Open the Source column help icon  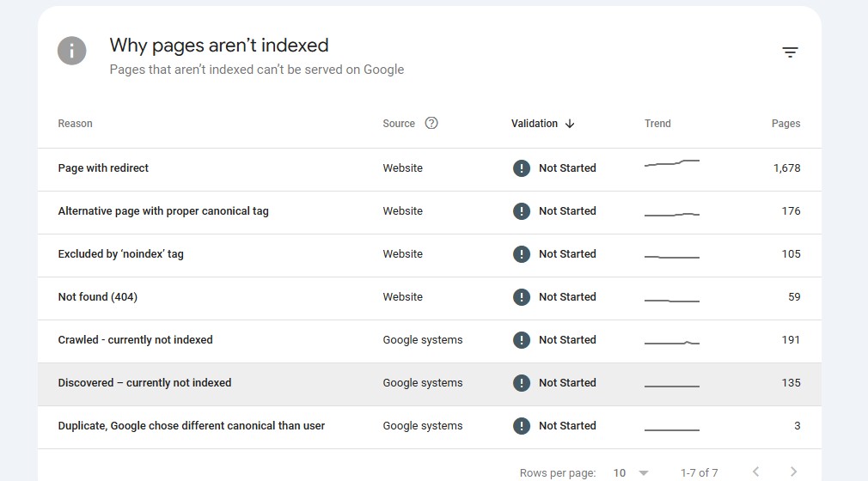(431, 123)
